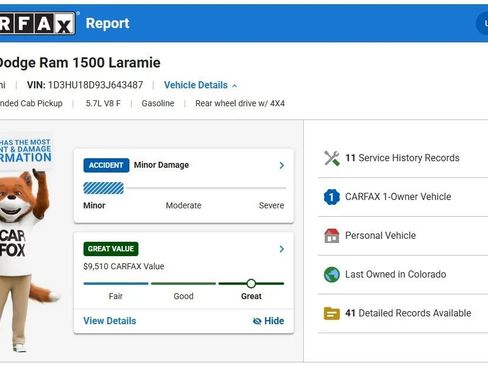Click the striped Minor damage severity bar
488x366 pixels.
pos(104,188)
